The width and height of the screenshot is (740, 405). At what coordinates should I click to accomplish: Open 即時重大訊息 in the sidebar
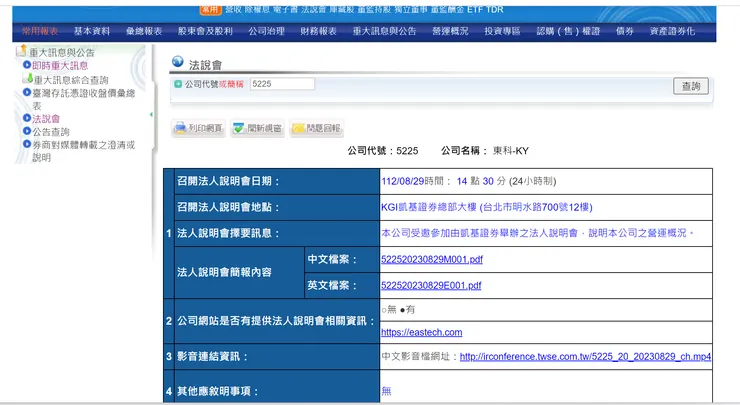pyautogui.click(x=60, y=66)
